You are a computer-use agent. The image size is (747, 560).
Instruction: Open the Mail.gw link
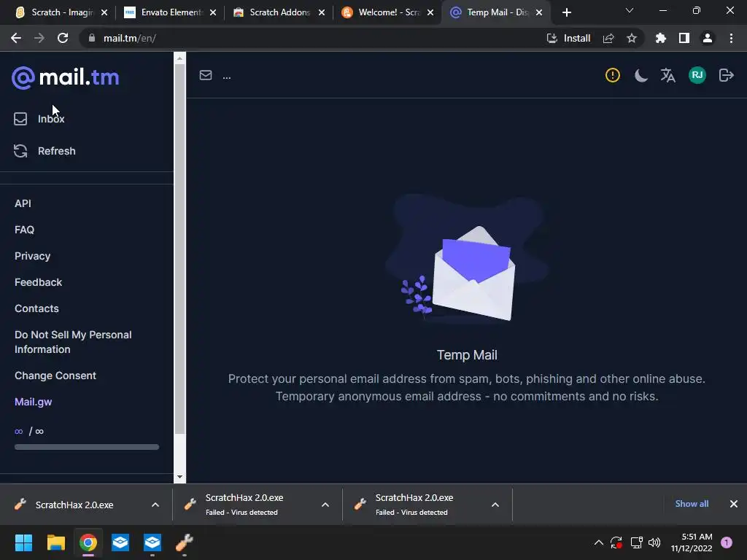click(34, 402)
